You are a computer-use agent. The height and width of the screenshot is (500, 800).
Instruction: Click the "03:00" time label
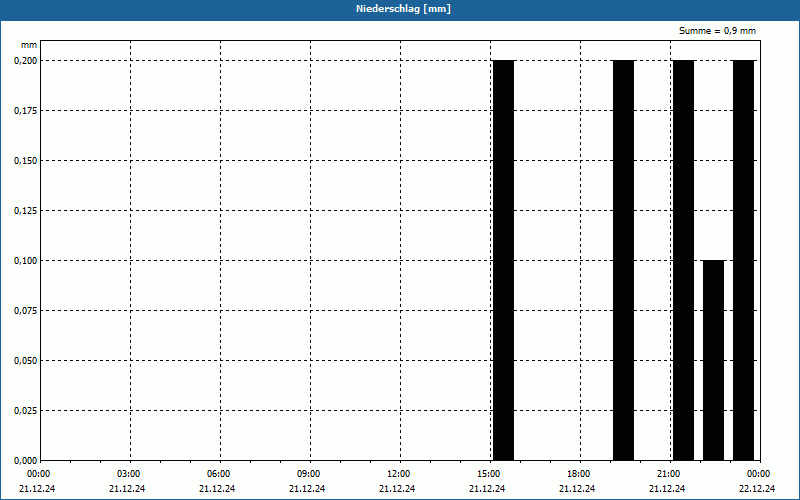click(129, 474)
